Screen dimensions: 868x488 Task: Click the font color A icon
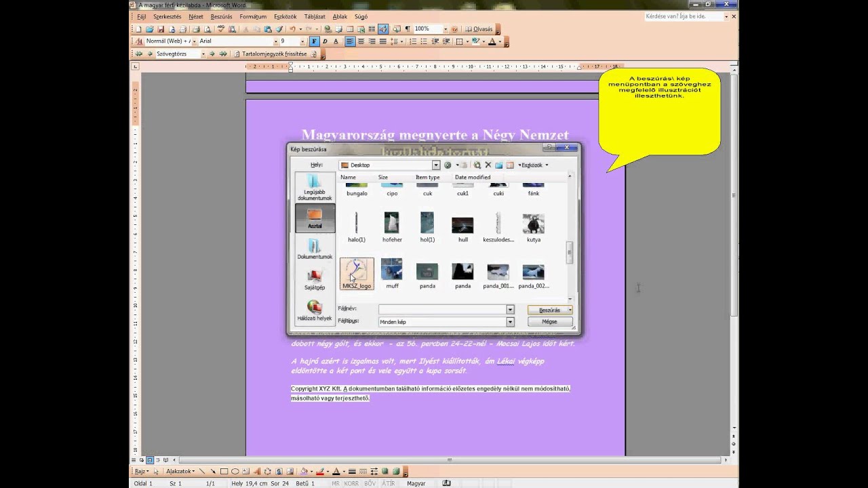pyautogui.click(x=492, y=41)
